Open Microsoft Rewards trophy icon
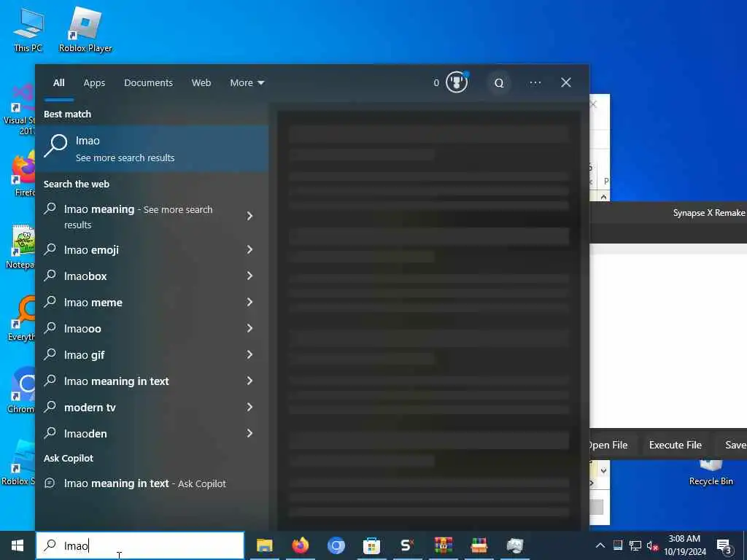 click(457, 82)
